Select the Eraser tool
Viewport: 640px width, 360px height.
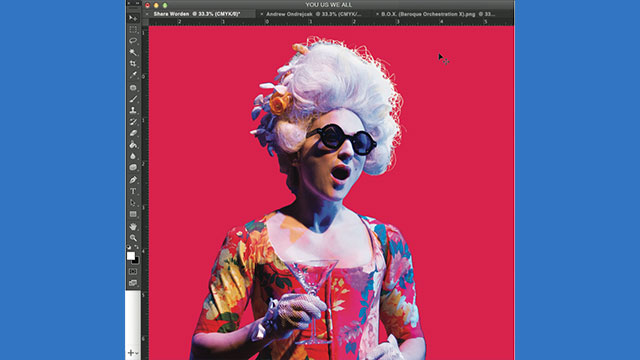pos(133,133)
